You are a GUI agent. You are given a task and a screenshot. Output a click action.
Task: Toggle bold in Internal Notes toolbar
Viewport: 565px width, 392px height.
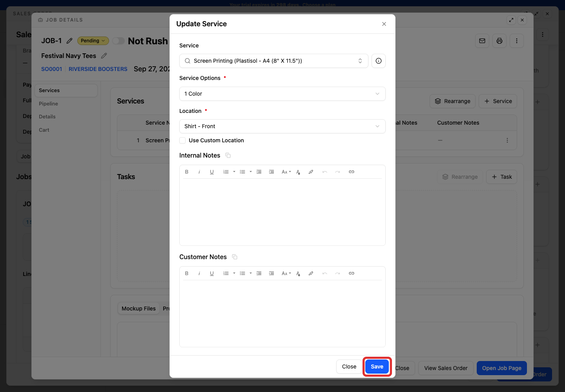[187, 172]
